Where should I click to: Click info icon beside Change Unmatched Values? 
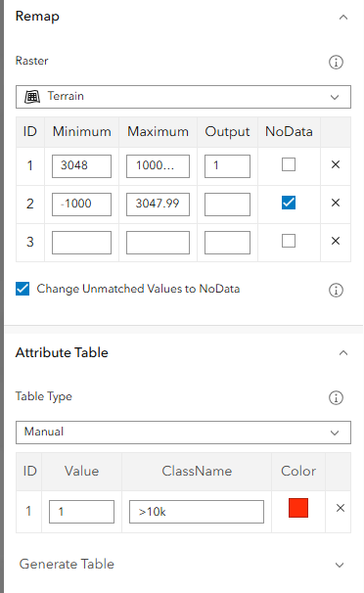[336, 290]
